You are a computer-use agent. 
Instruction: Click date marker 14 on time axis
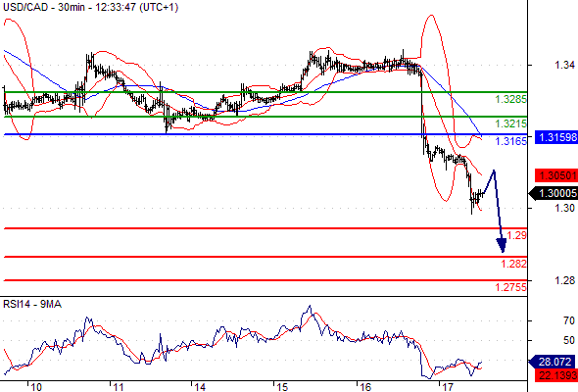(200, 387)
